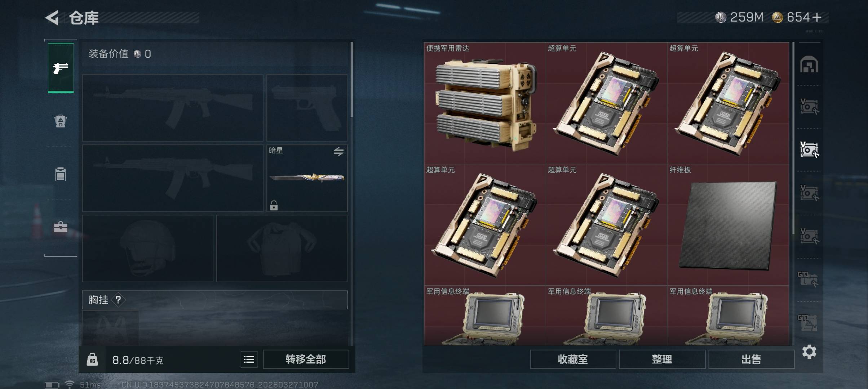Open the main stash house icon
The height and width of the screenshot is (389, 868).
[x=809, y=64]
